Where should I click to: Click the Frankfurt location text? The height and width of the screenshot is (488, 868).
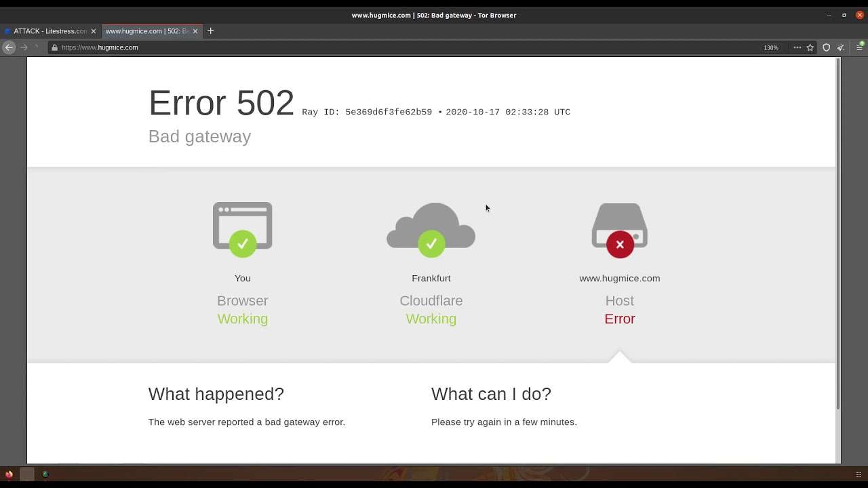point(431,279)
